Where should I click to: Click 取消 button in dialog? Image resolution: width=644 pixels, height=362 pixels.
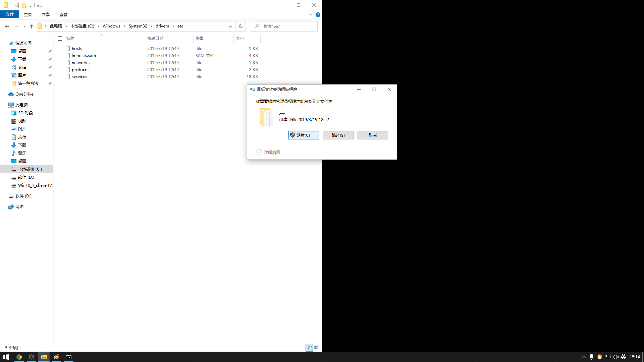coord(373,135)
